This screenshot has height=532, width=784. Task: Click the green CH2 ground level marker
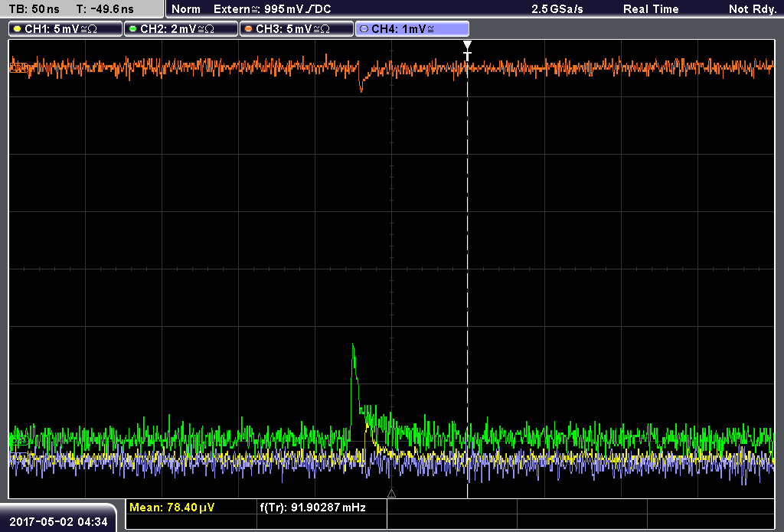tap(18, 440)
